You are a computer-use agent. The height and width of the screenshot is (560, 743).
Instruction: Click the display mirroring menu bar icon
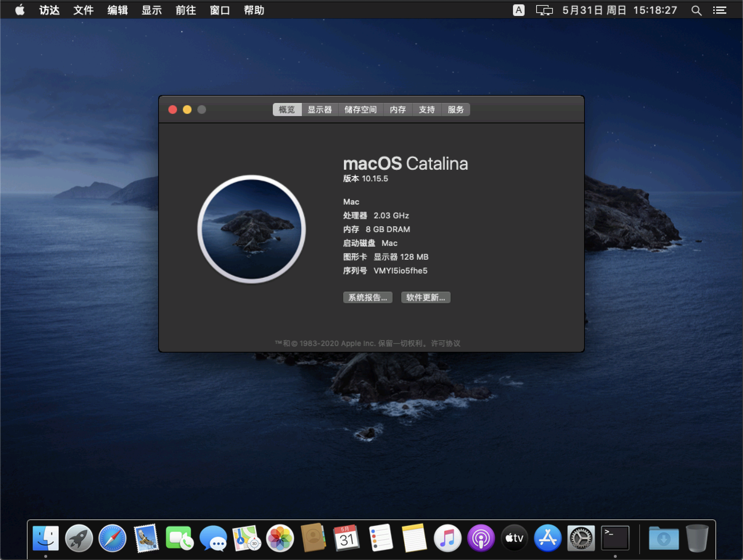(544, 10)
